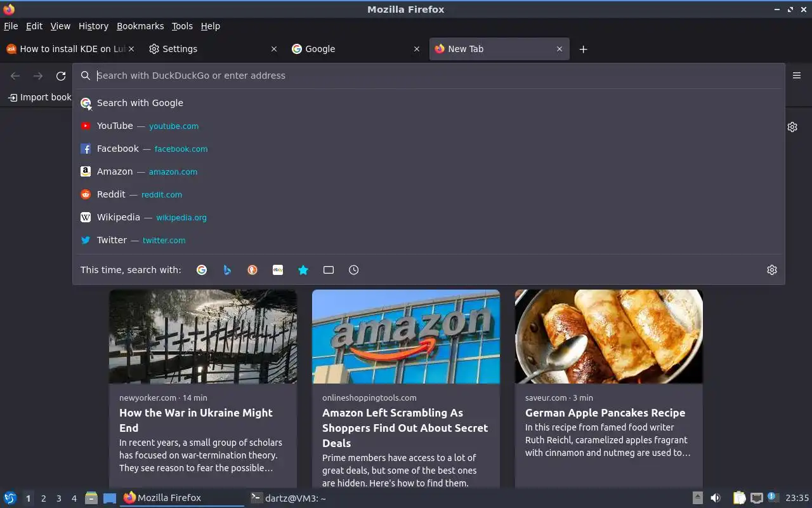This screenshot has height=508, width=812.
Task: Search this time with Google engine icon
Action: click(202, 270)
